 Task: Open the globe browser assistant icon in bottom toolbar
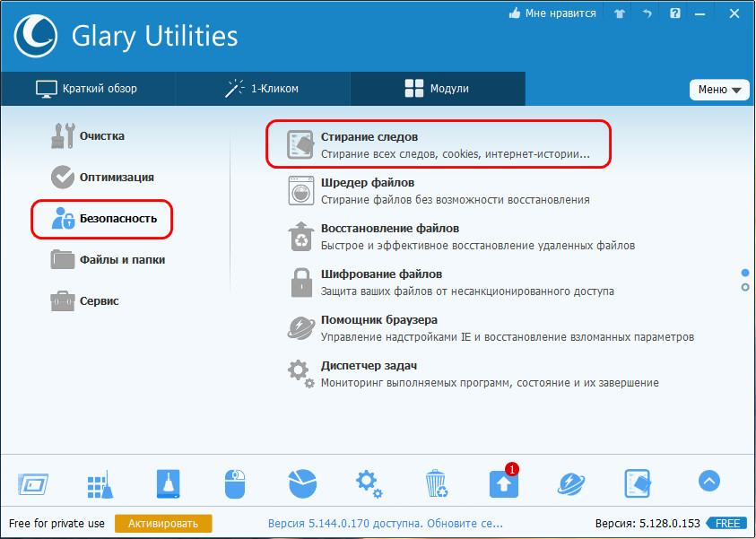click(570, 483)
